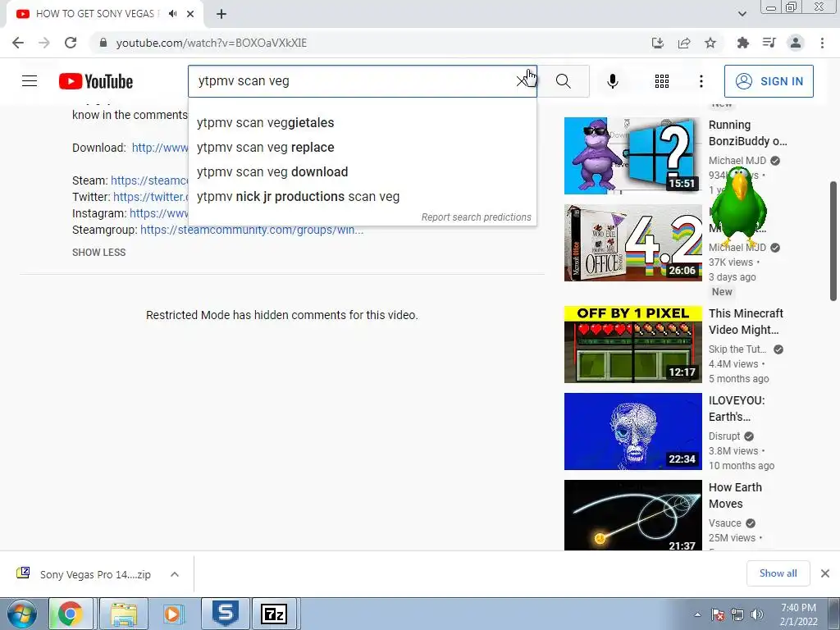Go forward with the browser forward arrow
The image size is (840, 630).
[x=44, y=43]
